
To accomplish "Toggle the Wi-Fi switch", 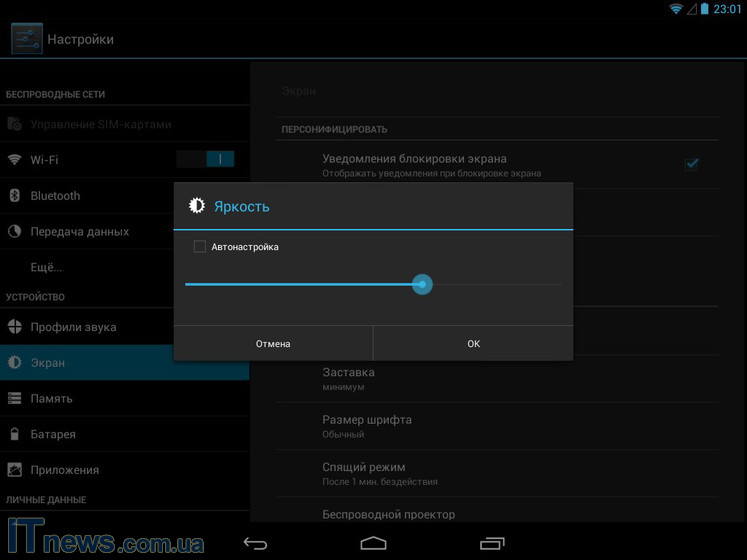I will pos(205,159).
